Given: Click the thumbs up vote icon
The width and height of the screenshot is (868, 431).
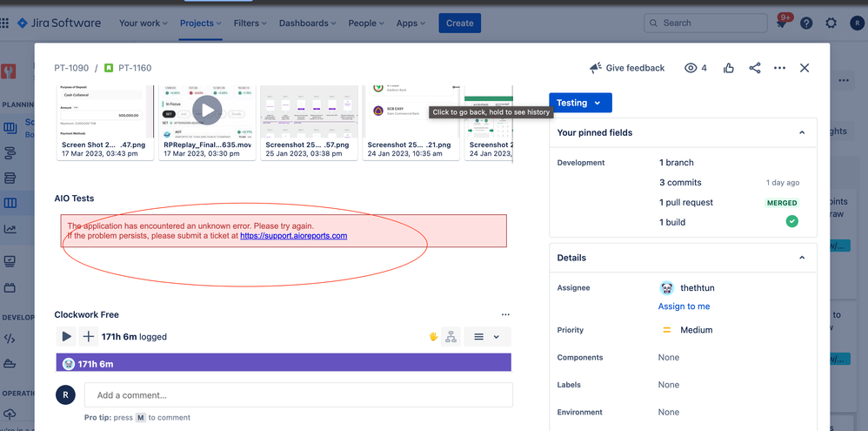Looking at the screenshot, I should (729, 68).
